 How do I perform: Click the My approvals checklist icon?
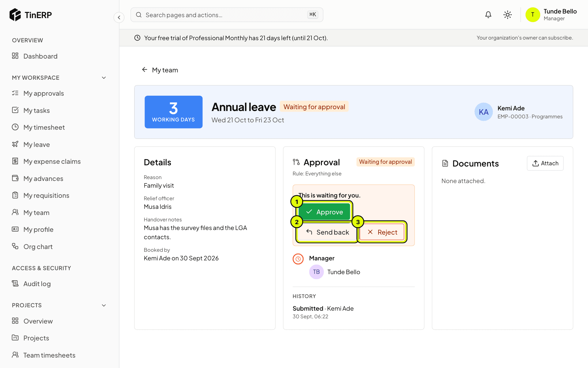click(x=15, y=93)
